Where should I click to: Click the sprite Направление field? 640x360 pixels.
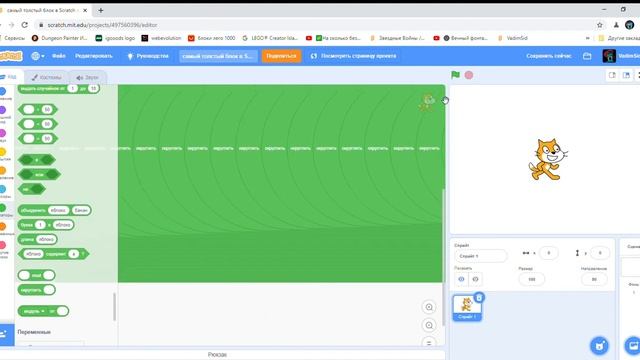click(x=594, y=279)
